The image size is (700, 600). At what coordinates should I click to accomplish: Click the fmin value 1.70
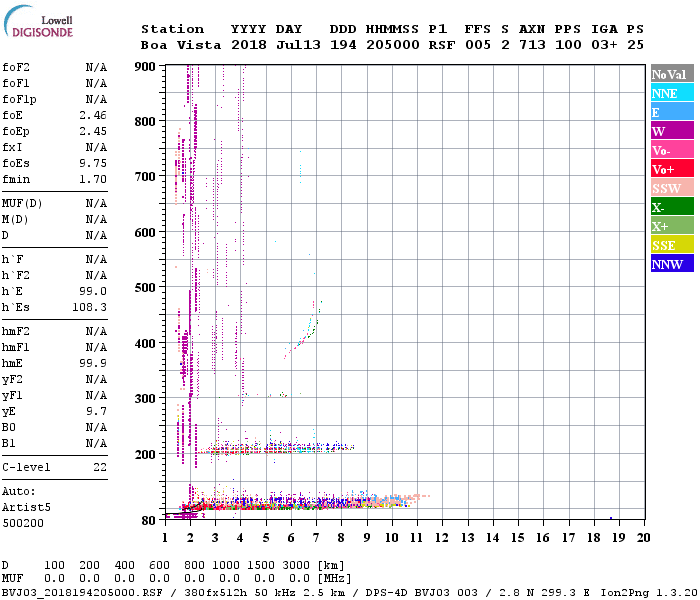pyautogui.click(x=93, y=179)
